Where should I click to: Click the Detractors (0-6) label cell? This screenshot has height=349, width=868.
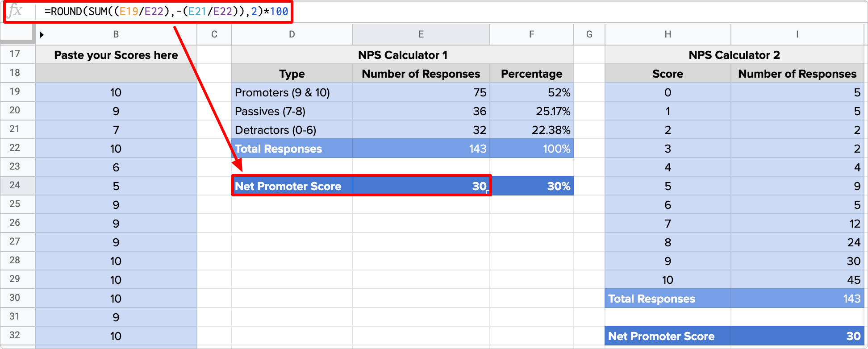pyautogui.click(x=292, y=130)
